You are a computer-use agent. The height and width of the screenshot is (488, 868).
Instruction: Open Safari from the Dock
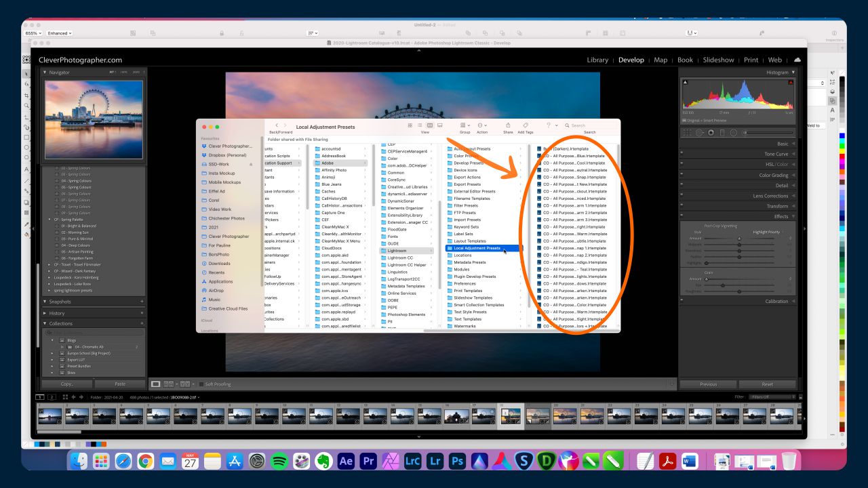point(123,461)
